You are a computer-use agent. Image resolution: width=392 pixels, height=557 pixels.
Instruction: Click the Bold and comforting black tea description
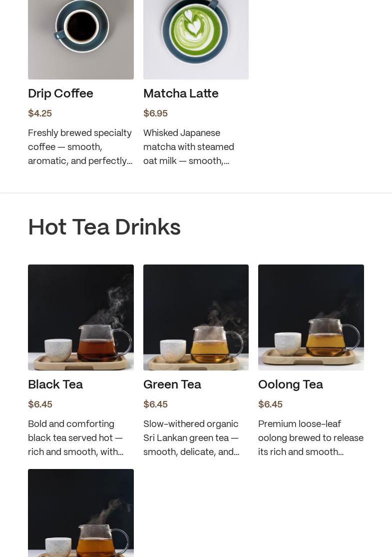[x=75, y=437]
